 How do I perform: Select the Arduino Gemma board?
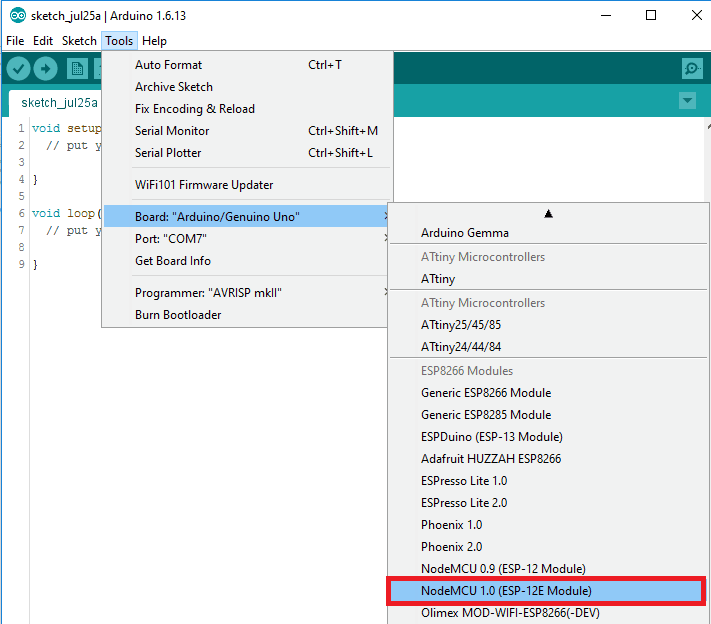click(548, 233)
